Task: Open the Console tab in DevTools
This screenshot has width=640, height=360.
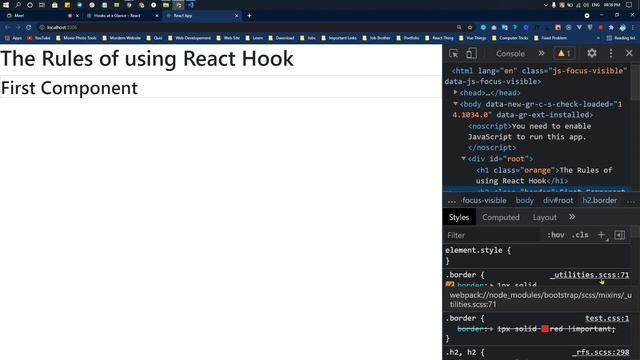Action: [x=510, y=53]
